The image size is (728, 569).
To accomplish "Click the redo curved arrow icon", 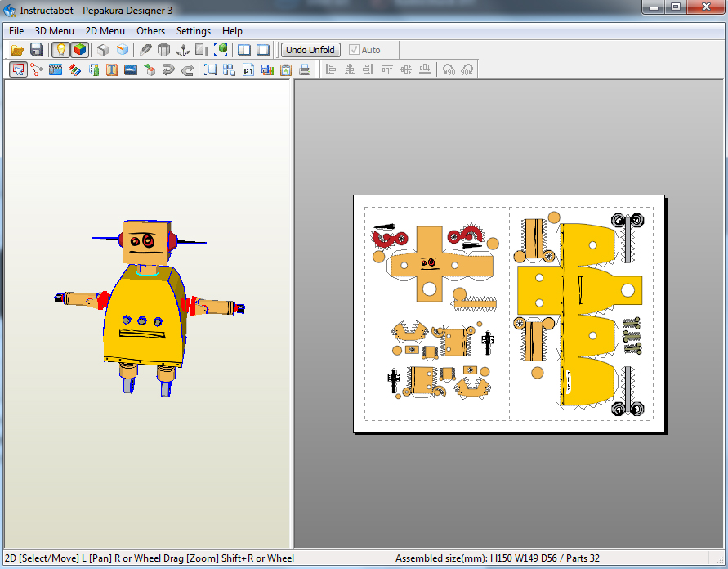I will click(x=187, y=69).
